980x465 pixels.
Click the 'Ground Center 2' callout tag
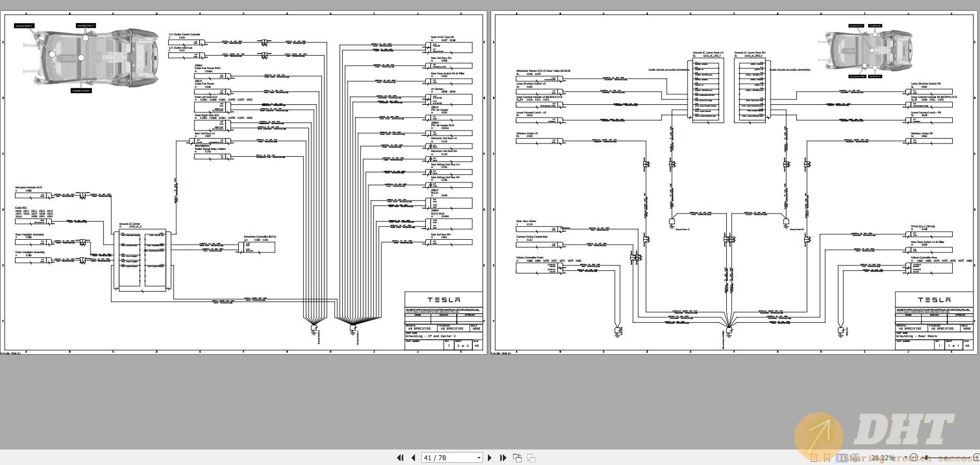click(x=86, y=25)
